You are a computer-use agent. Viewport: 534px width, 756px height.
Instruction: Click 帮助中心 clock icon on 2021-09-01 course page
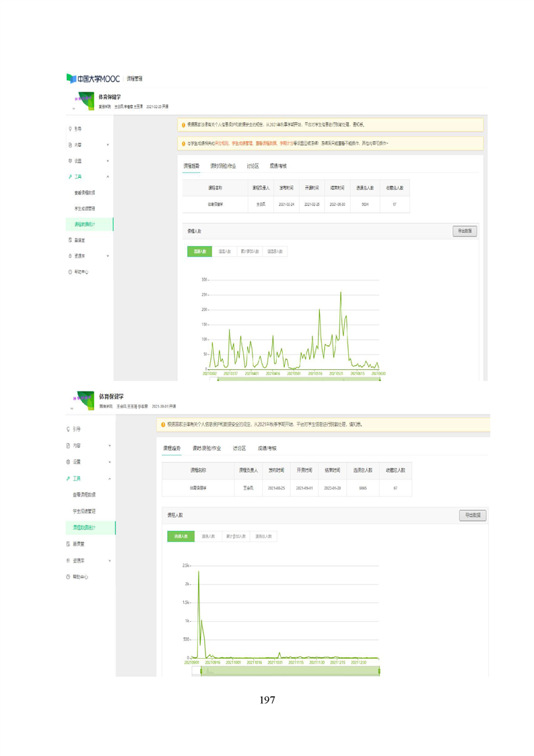[x=69, y=577]
